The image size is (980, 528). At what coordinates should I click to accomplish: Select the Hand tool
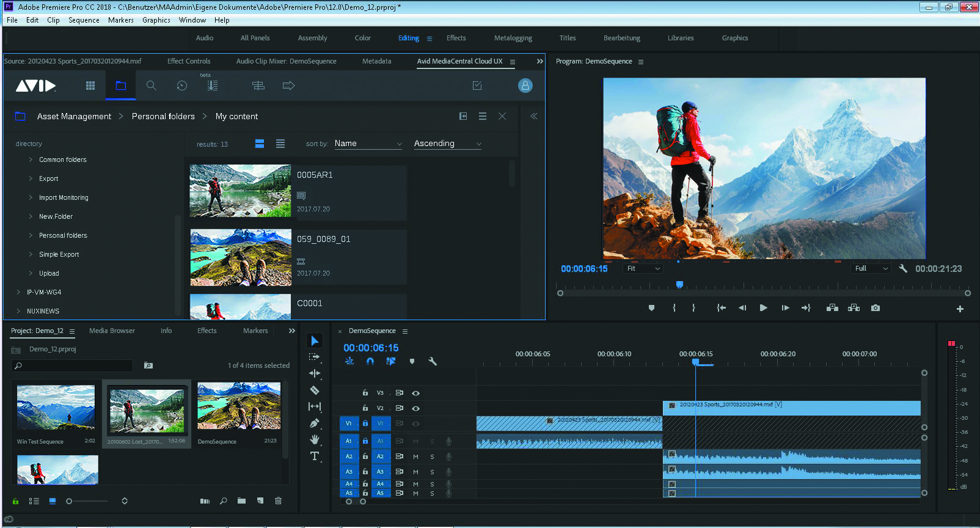315,439
